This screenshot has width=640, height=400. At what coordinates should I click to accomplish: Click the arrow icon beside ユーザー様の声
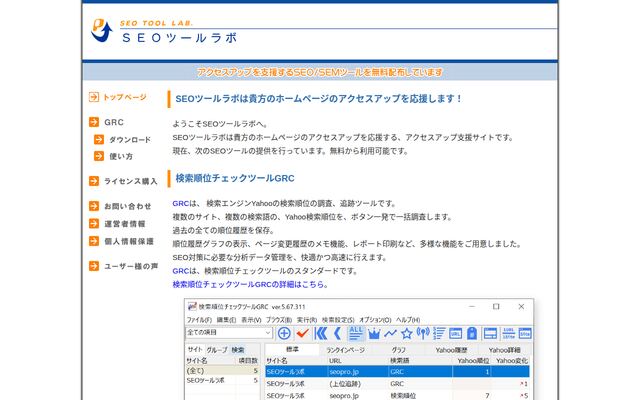[94, 266]
